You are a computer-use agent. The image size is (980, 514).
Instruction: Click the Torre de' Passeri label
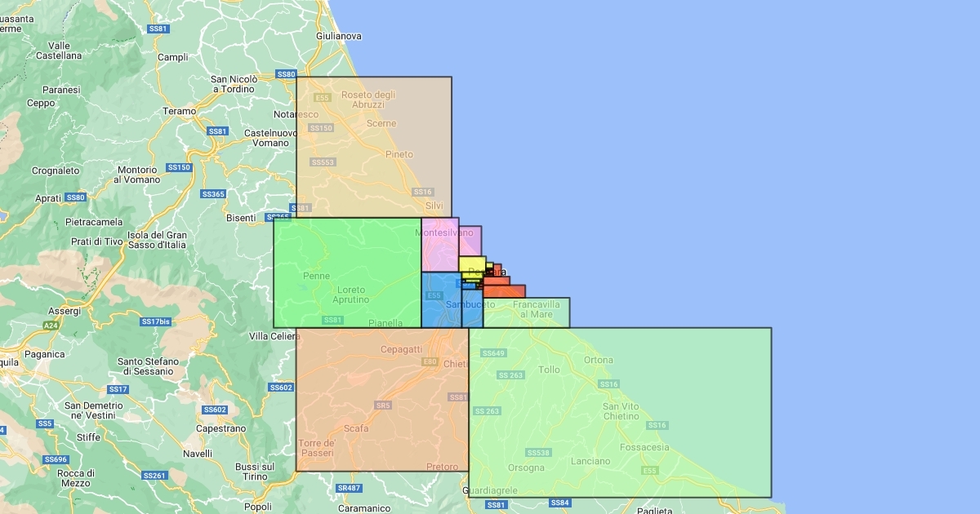click(317, 447)
